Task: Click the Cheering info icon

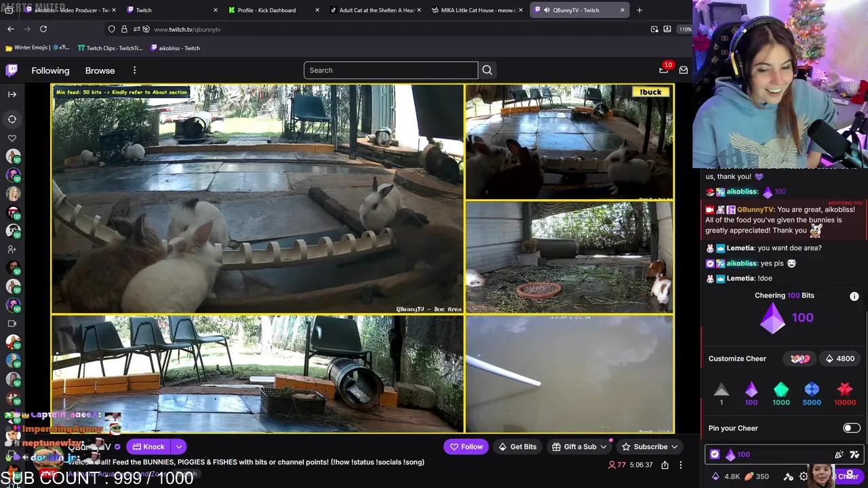Action: (854, 296)
